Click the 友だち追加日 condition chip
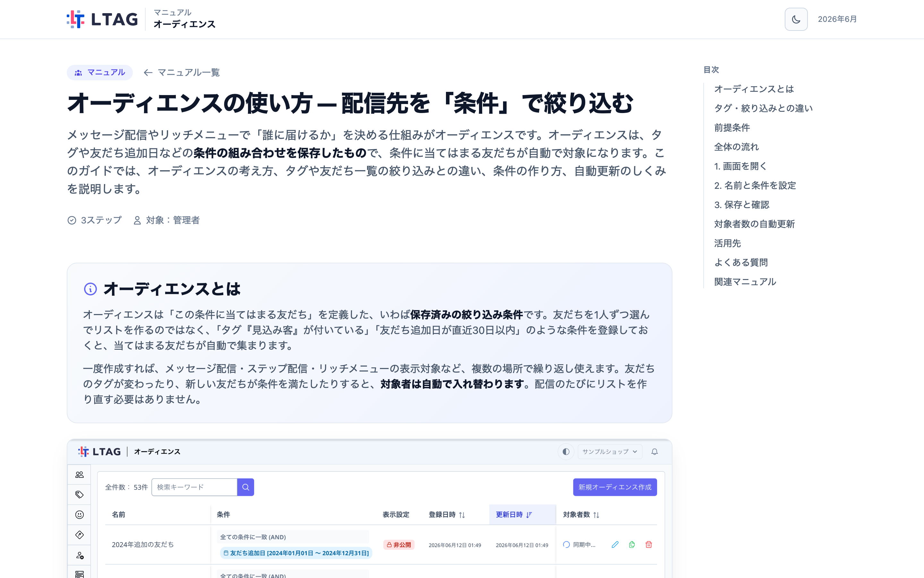This screenshot has width=924, height=578. 296,553
